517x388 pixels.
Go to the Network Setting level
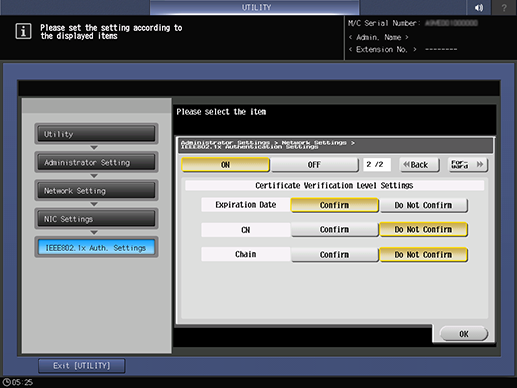coord(96,191)
